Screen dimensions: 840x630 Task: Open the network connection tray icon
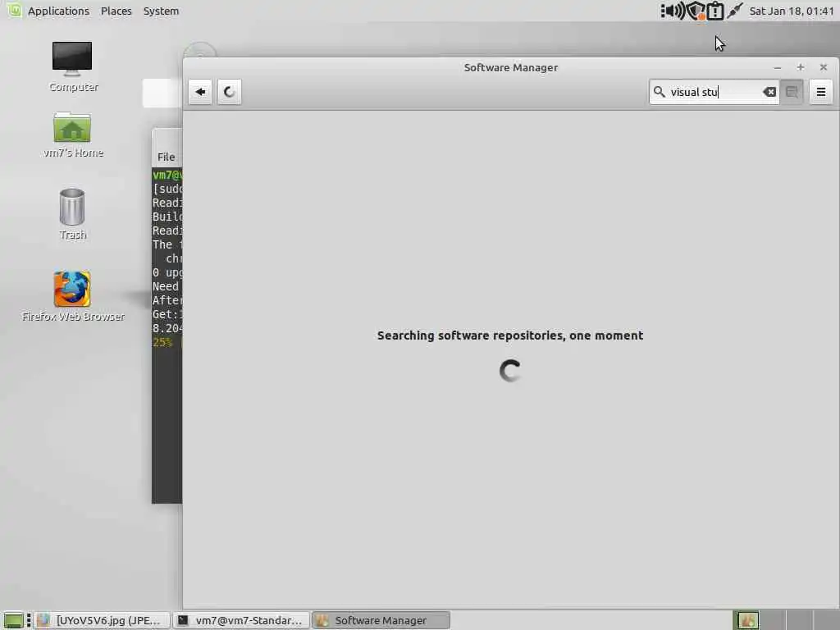735,11
